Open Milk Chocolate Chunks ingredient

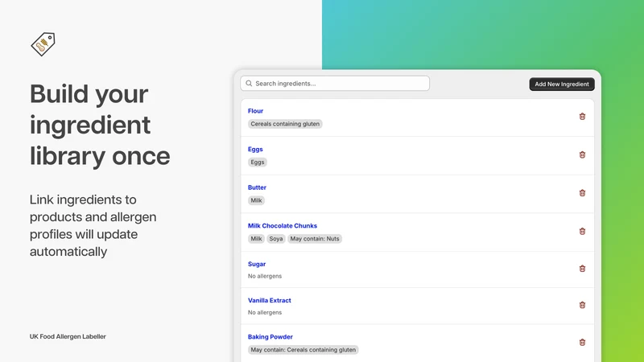[x=283, y=226]
